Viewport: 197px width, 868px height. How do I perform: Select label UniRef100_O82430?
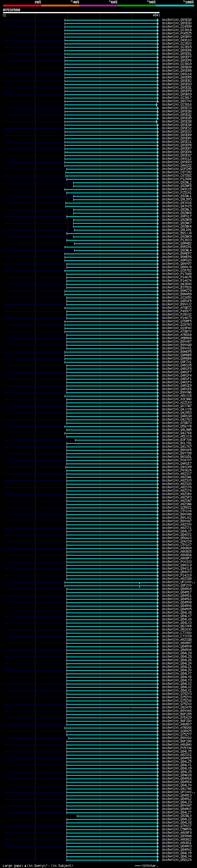pyautogui.click(x=177, y=630)
